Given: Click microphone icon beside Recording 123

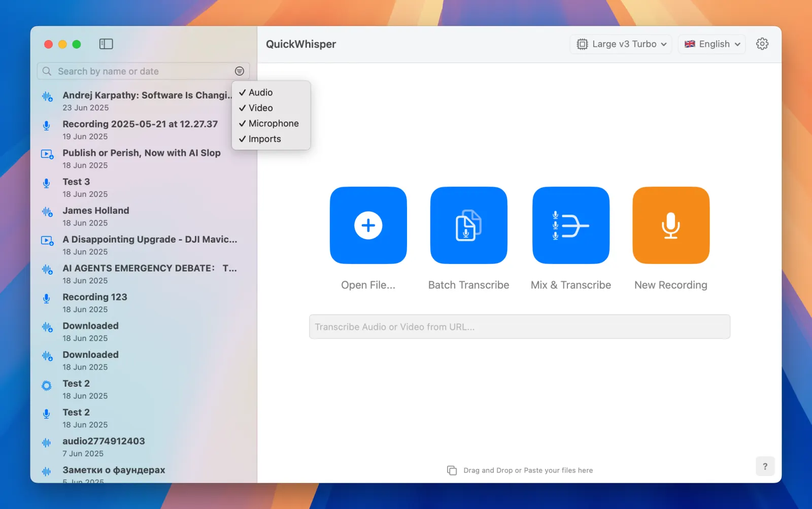Looking at the screenshot, I should (x=47, y=298).
